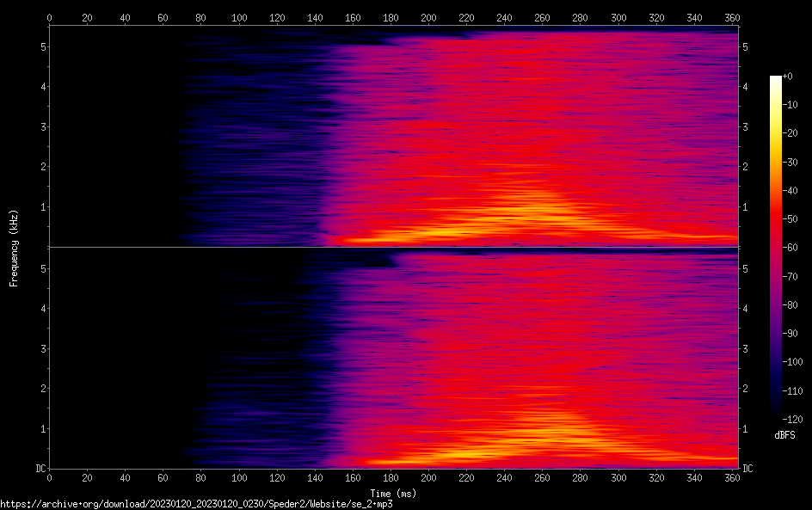Click the 'dBFS' label under the color bar
This screenshot has width=812, height=510.
pyautogui.click(x=784, y=435)
